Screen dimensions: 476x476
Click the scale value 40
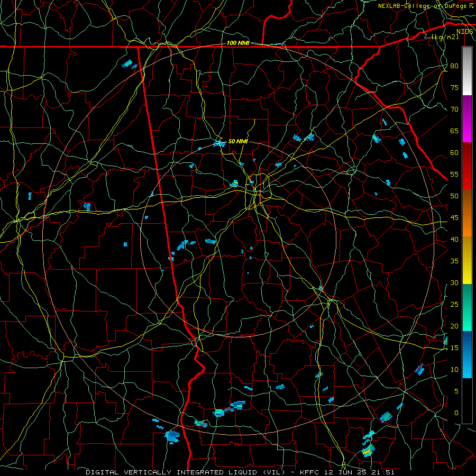(x=454, y=240)
